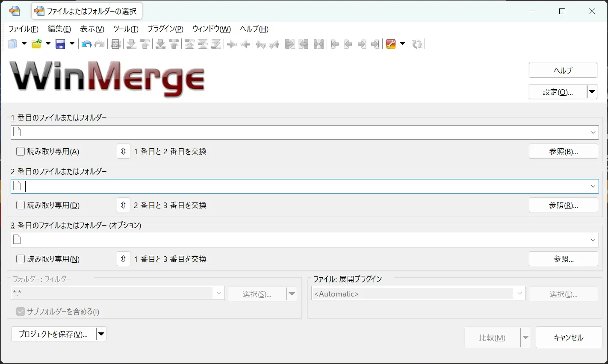Click the Last difference icon

tap(216, 44)
